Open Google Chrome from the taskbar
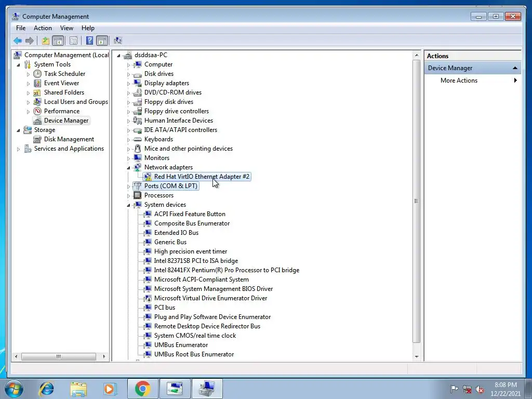 click(x=142, y=389)
